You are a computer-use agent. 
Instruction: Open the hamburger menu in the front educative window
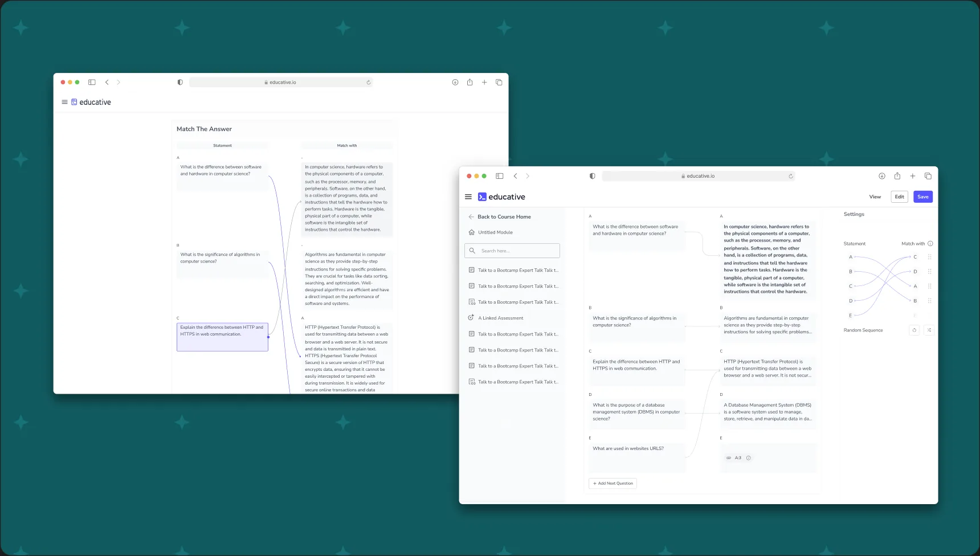(468, 197)
